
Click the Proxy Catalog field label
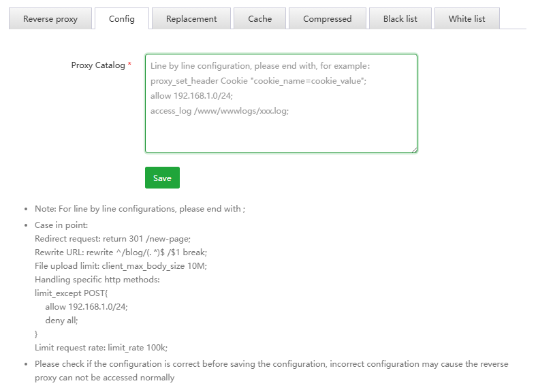(x=98, y=65)
